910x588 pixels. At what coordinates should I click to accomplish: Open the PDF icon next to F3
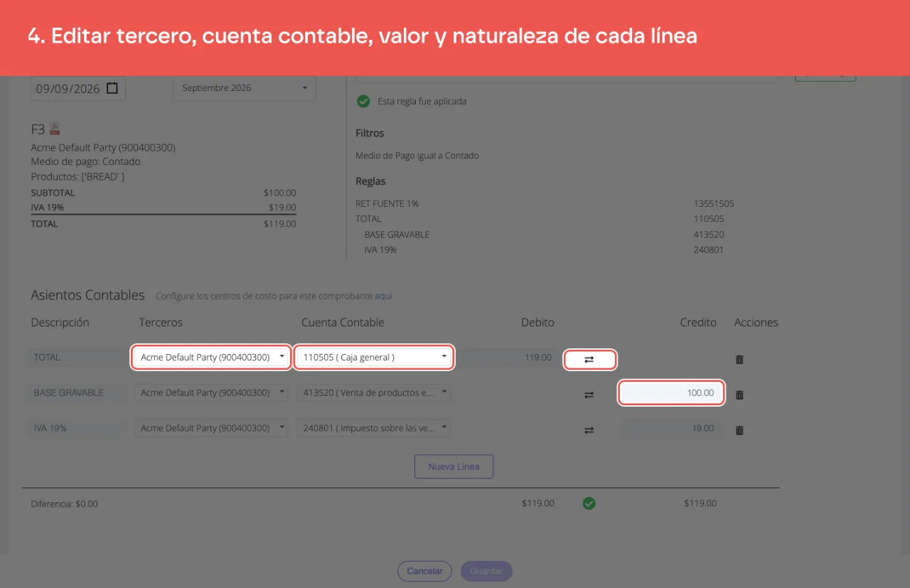(x=55, y=129)
